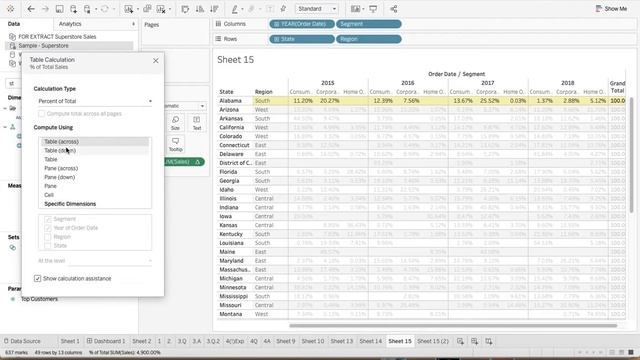This screenshot has width=640, height=360.
Task: Click the Pause auto updates icon
Action: (x=87, y=9)
